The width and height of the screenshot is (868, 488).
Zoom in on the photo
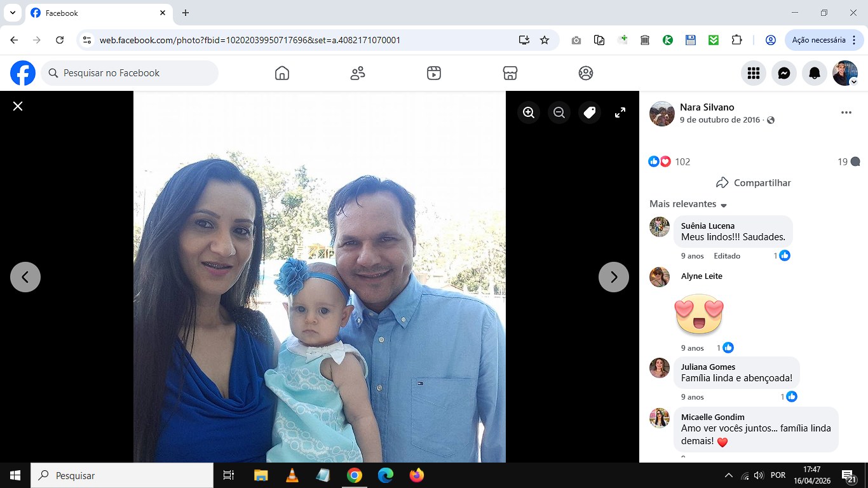point(529,112)
